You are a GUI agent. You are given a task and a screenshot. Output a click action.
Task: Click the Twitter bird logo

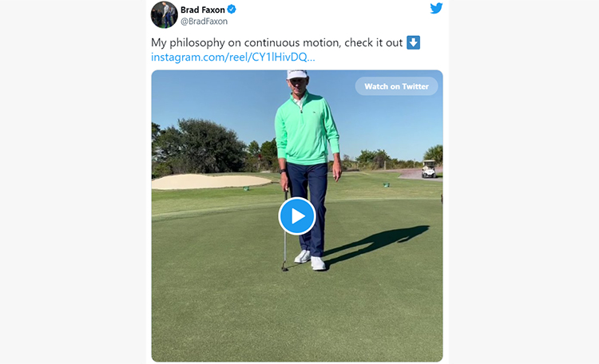[x=436, y=8]
